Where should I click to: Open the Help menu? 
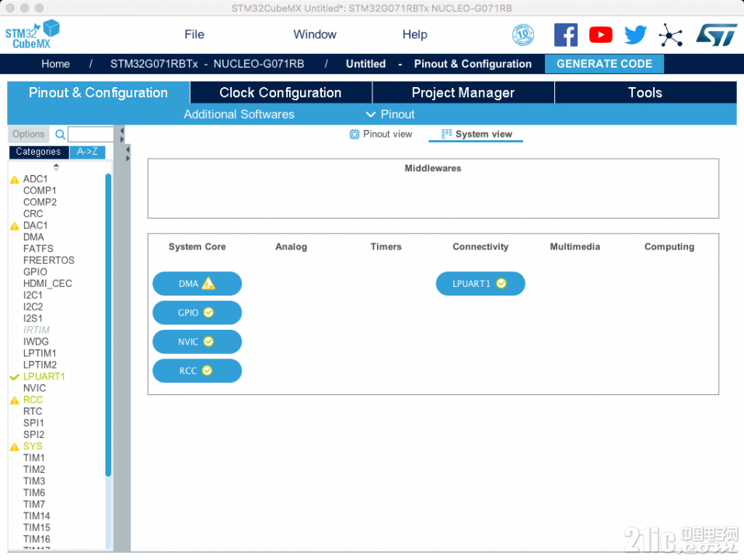pyautogui.click(x=415, y=35)
